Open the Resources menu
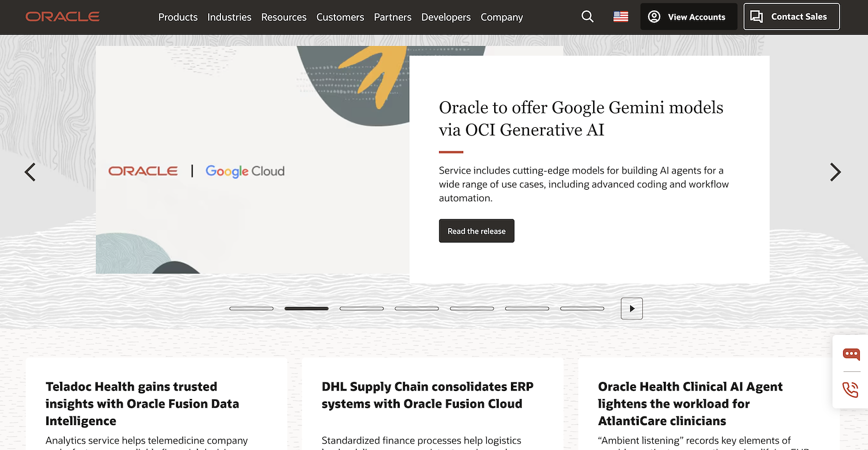 point(284,17)
